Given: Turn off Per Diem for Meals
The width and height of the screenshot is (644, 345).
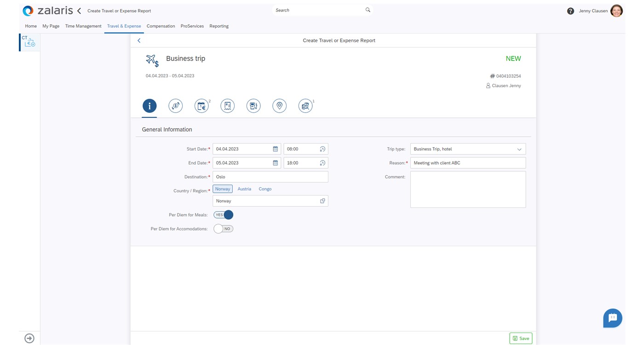Looking at the screenshot, I should click(x=224, y=215).
